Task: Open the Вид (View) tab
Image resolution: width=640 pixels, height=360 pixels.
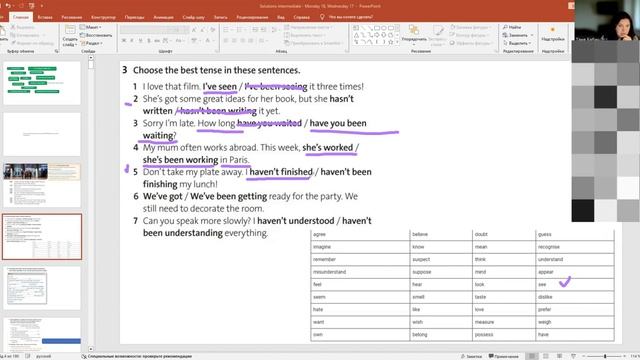Action: 281,17
